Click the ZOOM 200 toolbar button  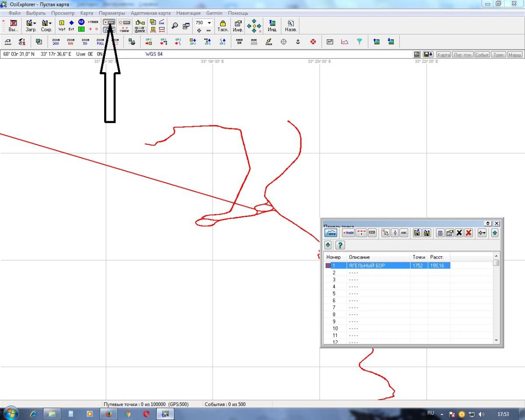(x=56, y=42)
